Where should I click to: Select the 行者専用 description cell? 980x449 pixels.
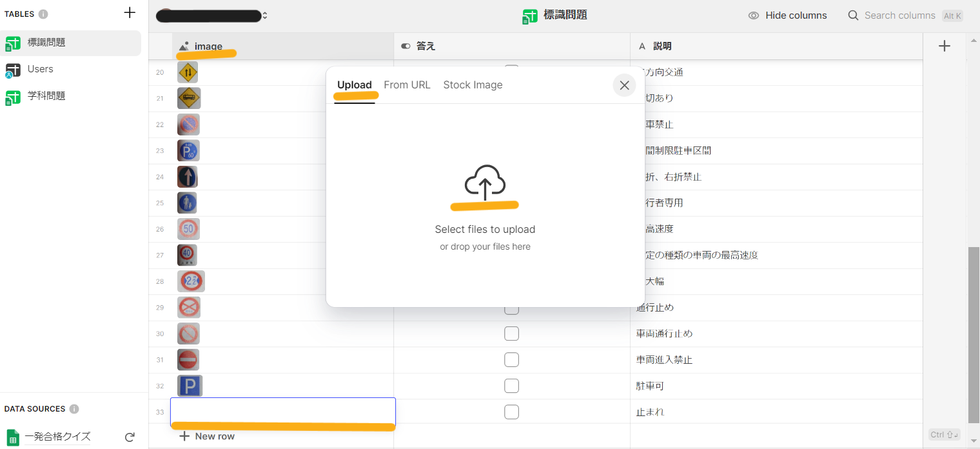(776, 203)
